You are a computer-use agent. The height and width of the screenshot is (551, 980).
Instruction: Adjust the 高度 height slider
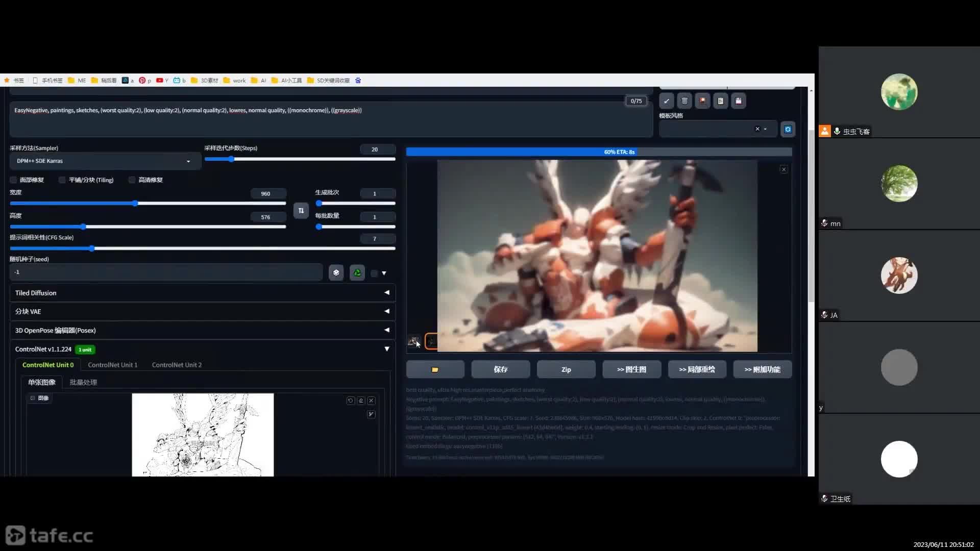click(148, 227)
